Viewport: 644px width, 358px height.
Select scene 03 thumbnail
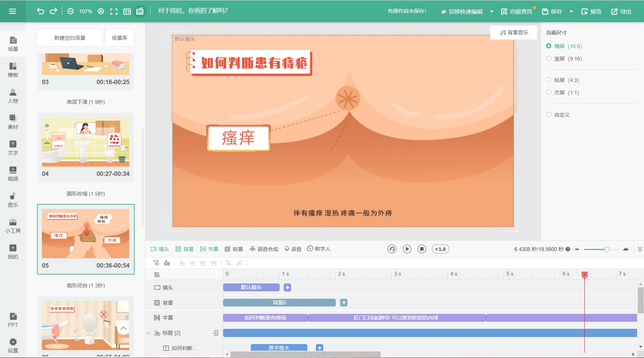coord(85,64)
